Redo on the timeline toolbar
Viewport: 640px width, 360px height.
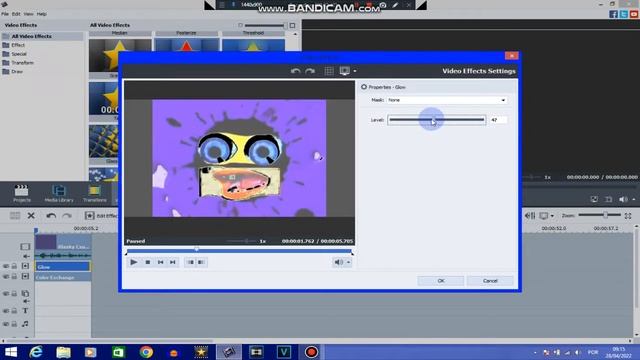pyautogui.click(x=67, y=216)
